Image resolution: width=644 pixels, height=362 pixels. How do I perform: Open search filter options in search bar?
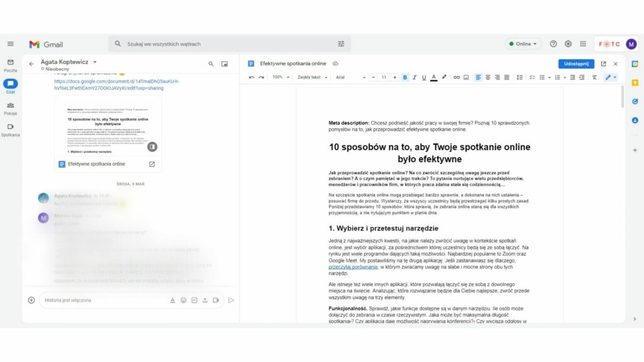pos(341,44)
